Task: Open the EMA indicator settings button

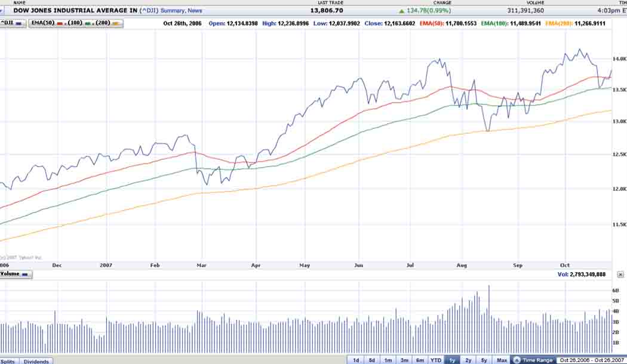Action: point(40,23)
